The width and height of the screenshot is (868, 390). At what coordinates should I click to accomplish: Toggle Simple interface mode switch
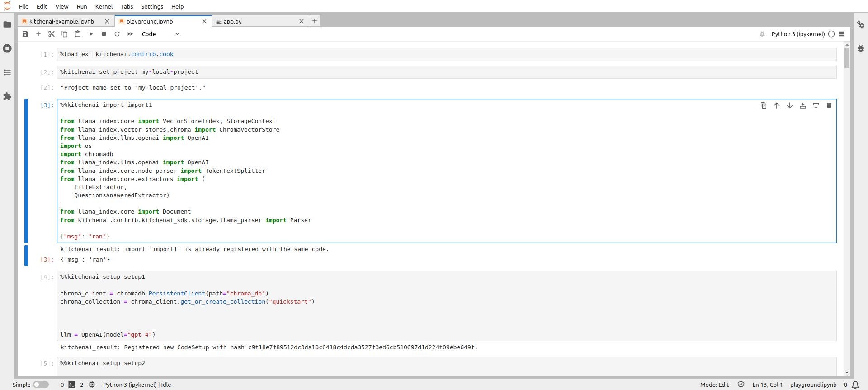tap(41, 385)
